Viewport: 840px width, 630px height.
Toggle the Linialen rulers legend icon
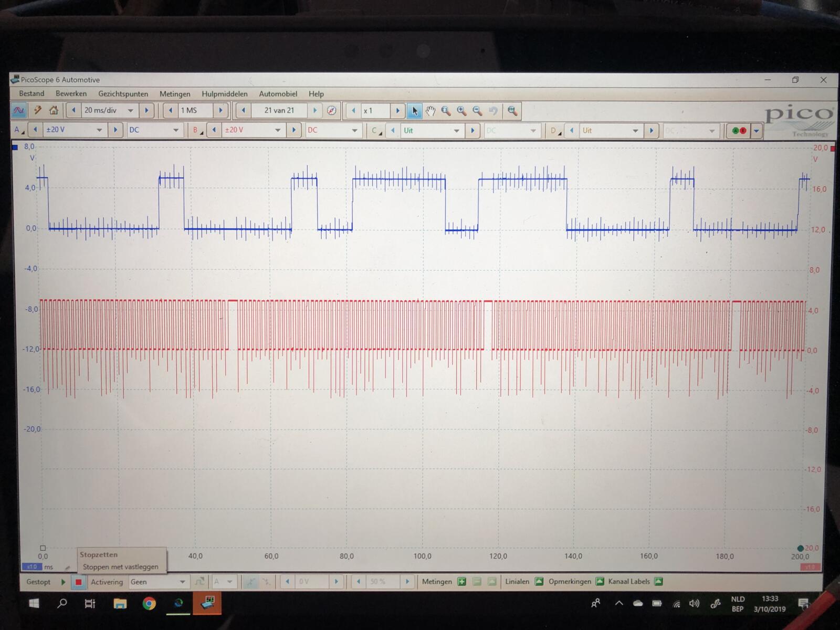(x=539, y=581)
